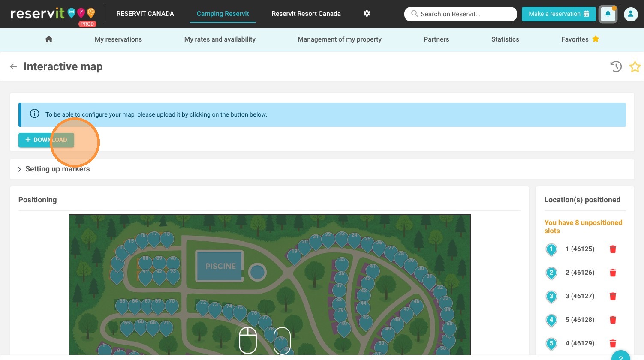
Task: Click the DOWNLOAD button
Action: [x=46, y=140]
